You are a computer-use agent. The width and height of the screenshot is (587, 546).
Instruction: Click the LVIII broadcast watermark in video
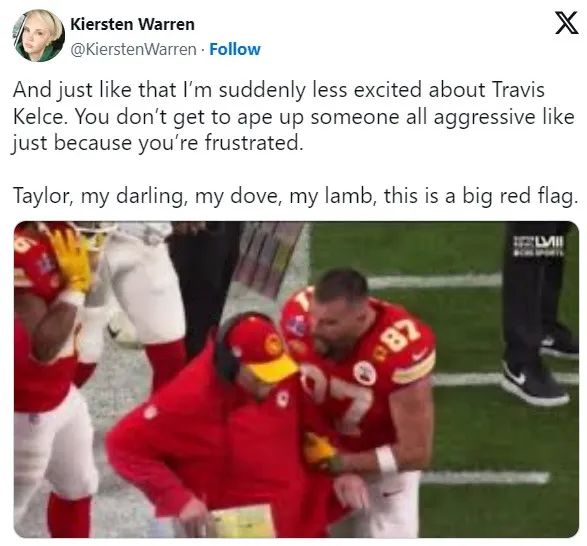pyautogui.click(x=538, y=246)
